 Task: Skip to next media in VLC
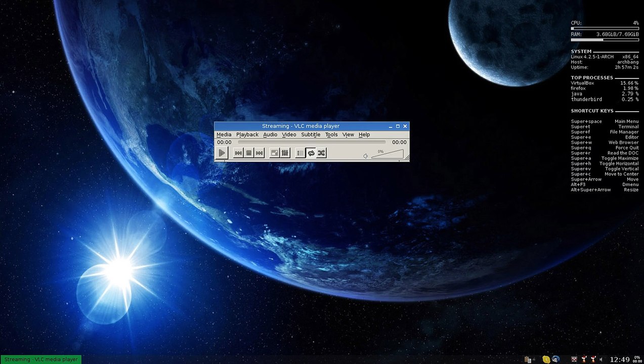click(259, 153)
